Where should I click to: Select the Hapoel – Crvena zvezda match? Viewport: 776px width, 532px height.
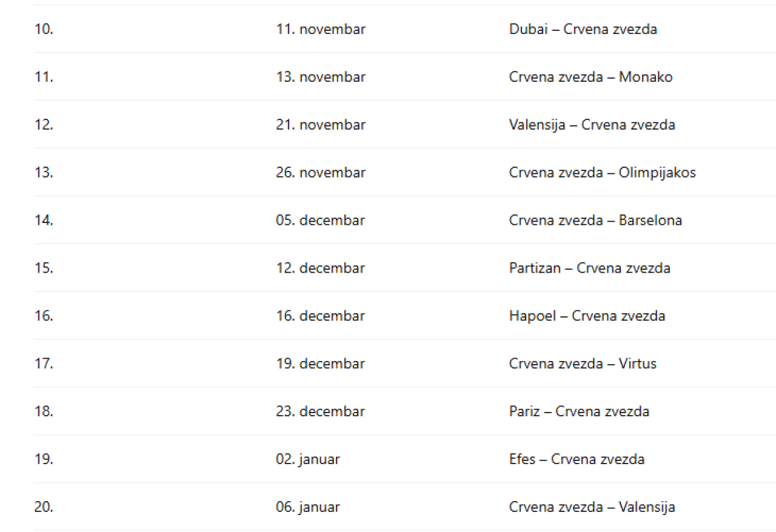tap(587, 316)
